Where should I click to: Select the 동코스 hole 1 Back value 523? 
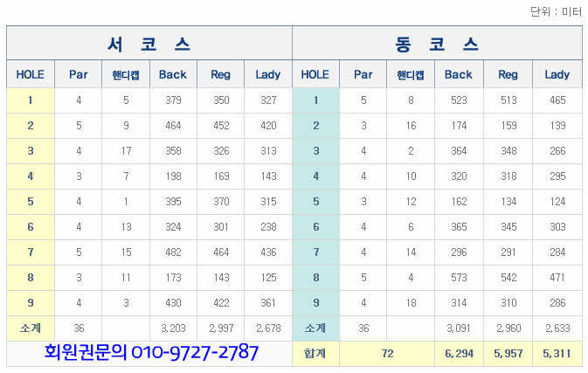click(459, 100)
